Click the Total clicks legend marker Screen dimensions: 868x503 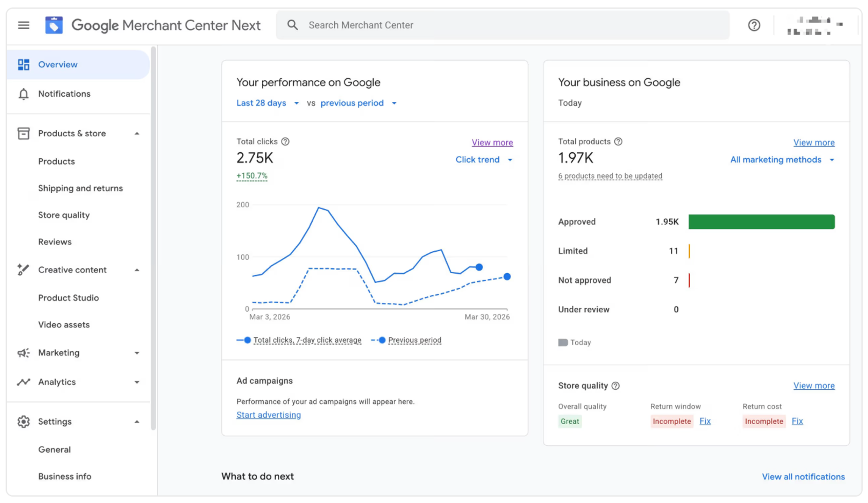(x=244, y=340)
